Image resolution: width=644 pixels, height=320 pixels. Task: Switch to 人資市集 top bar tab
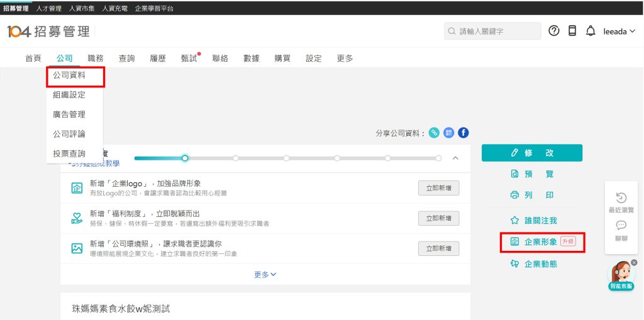click(82, 8)
